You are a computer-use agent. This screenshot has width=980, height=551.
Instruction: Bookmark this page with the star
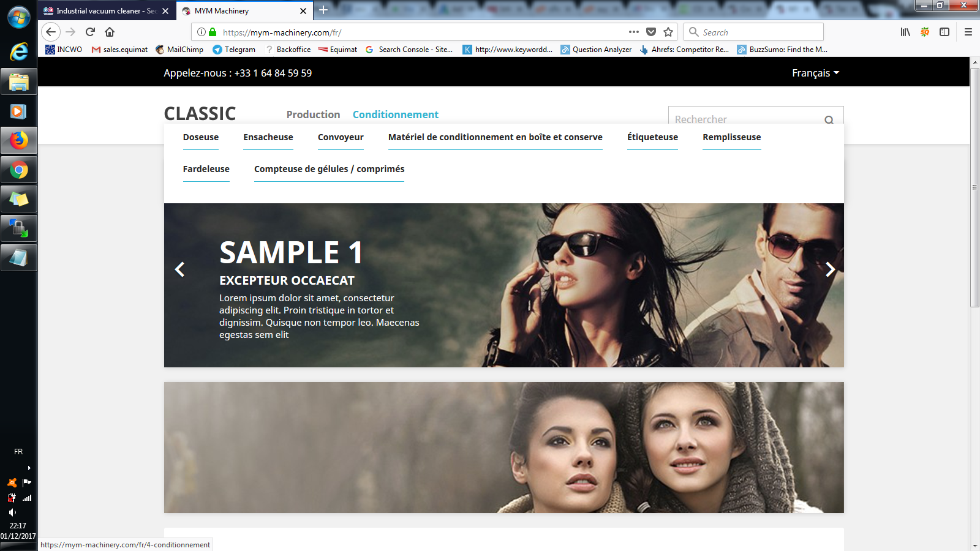point(668,32)
